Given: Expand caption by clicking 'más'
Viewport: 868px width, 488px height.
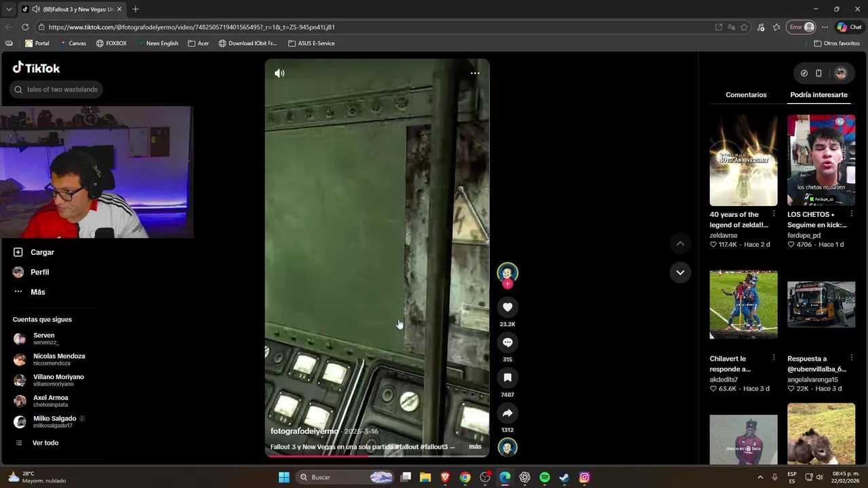Looking at the screenshot, I should click(475, 447).
